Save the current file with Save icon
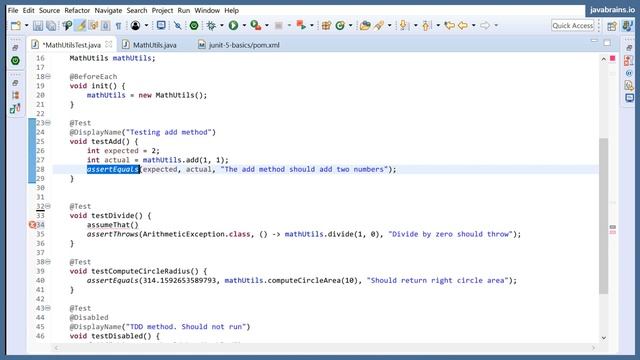This screenshot has width=640, height=360. pyautogui.click(x=38, y=26)
